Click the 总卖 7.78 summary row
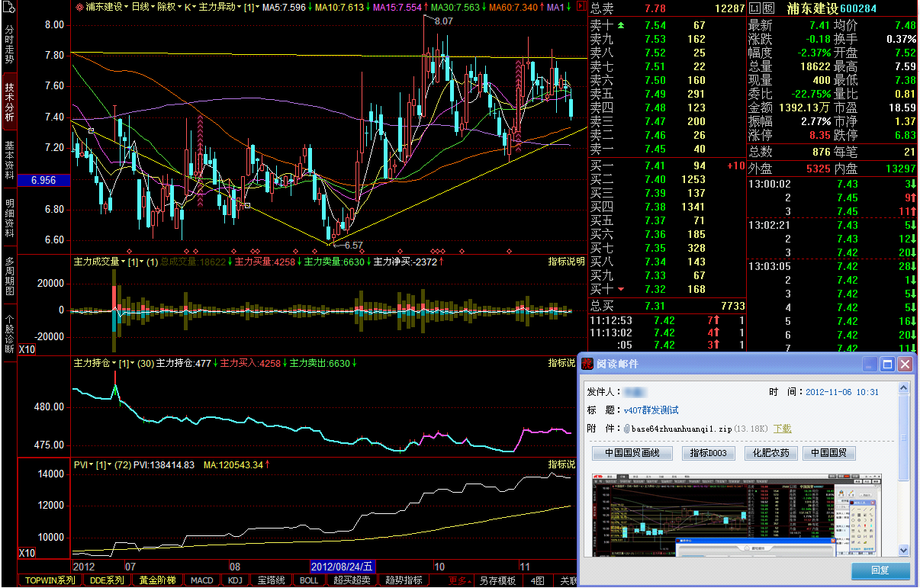The image size is (920, 588). click(x=667, y=8)
